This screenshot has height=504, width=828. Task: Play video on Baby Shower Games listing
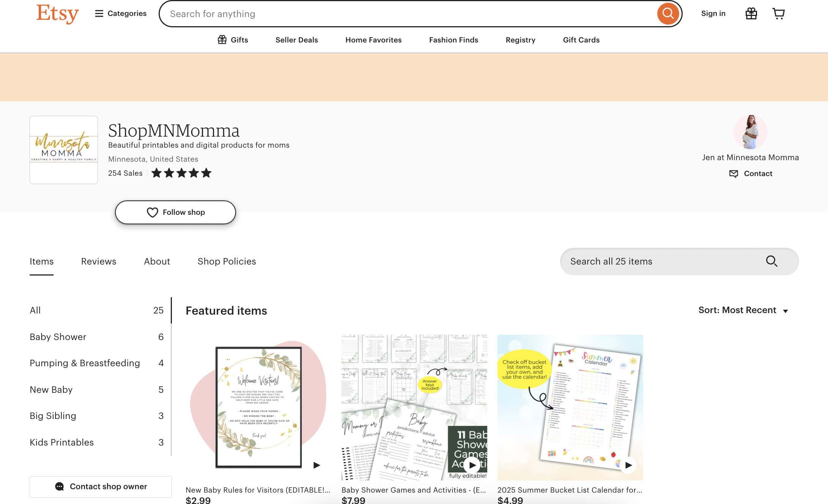coord(472,465)
